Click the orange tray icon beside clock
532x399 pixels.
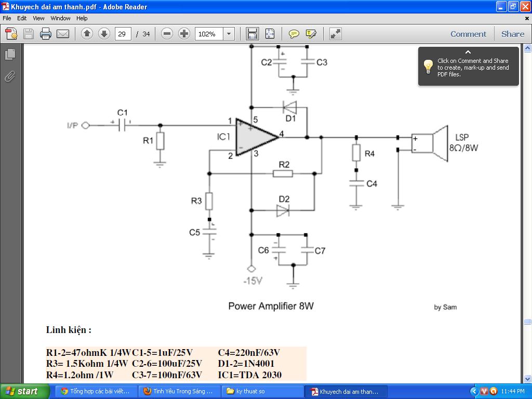(x=494, y=392)
